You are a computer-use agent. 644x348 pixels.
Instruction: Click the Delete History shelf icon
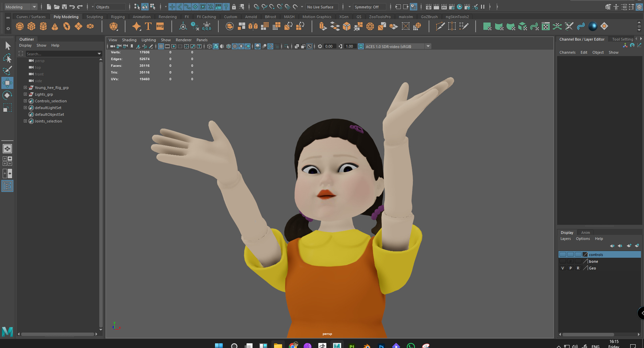pos(195,26)
